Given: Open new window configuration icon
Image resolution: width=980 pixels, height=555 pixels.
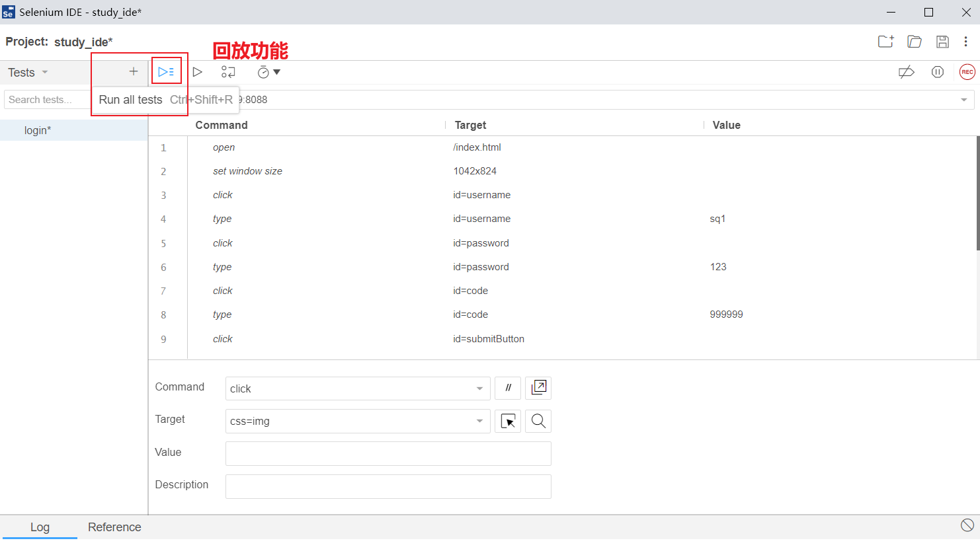Looking at the screenshot, I should pyautogui.click(x=538, y=388).
